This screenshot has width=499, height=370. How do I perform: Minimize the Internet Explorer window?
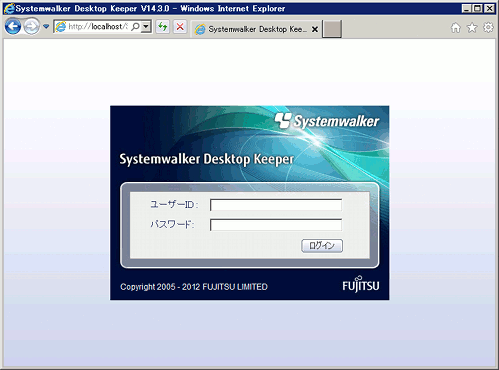(x=467, y=8)
